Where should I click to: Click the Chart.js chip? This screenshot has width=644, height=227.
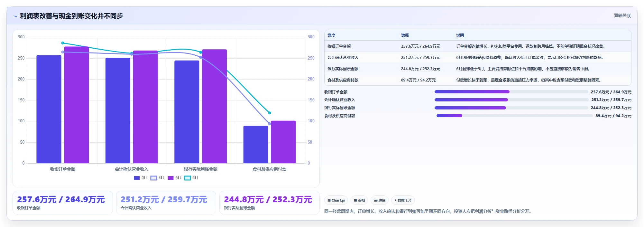[x=336, y=200]
